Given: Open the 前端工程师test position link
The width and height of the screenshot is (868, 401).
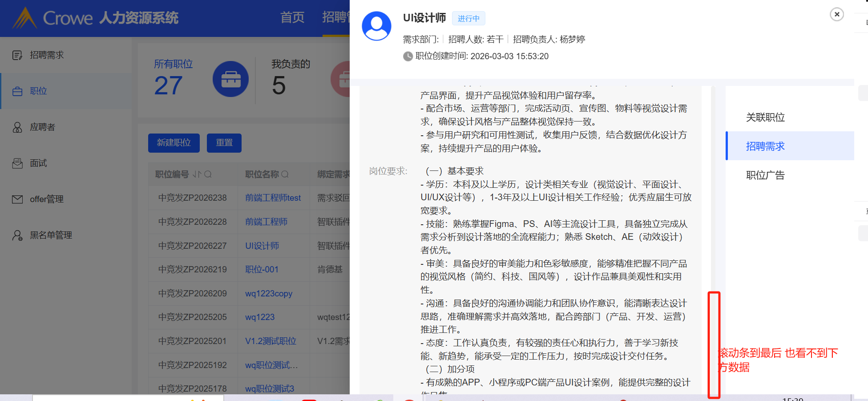Looking at the screenshot, I should point(273,198).
